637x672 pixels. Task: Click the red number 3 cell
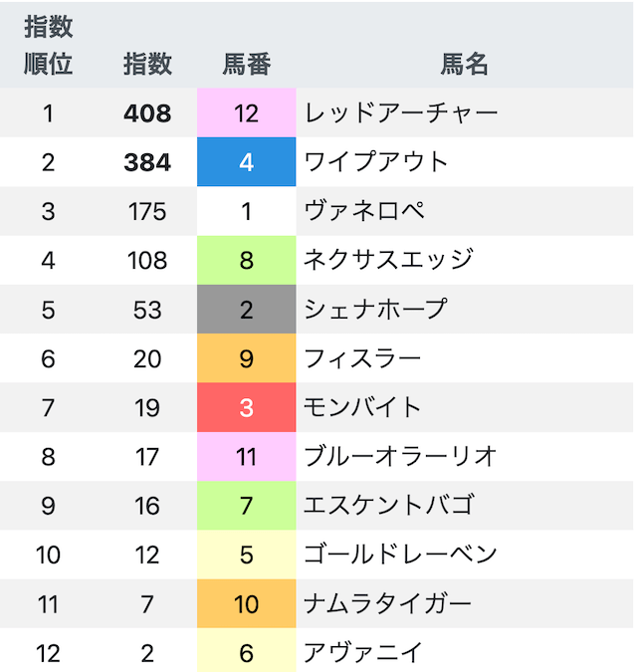click(x=246, y=407)
